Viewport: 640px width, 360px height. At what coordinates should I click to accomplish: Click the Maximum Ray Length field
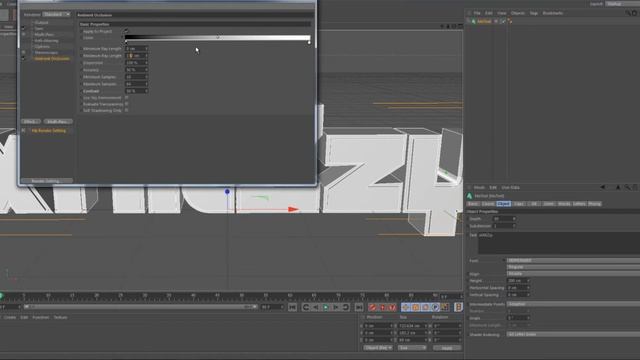click(136, 56)
